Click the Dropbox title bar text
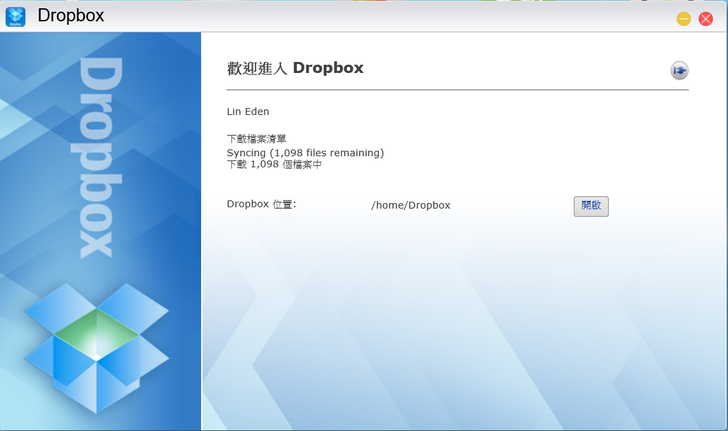This screenshot has height=431, width=728. coord(71,16)
